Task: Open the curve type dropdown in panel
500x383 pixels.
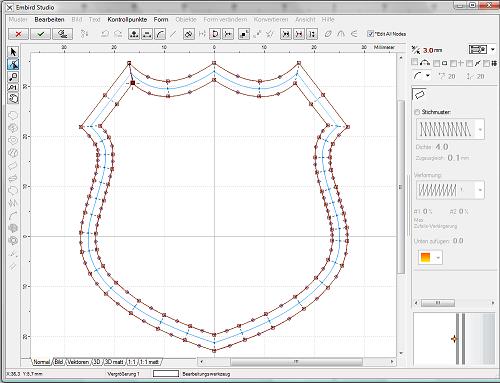Action: 428,76
